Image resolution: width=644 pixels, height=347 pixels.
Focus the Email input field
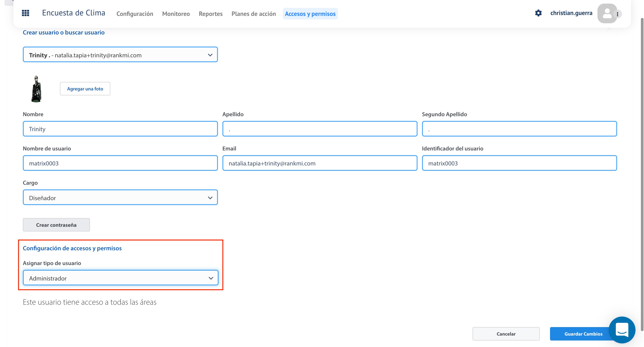(x=320, y=163)
